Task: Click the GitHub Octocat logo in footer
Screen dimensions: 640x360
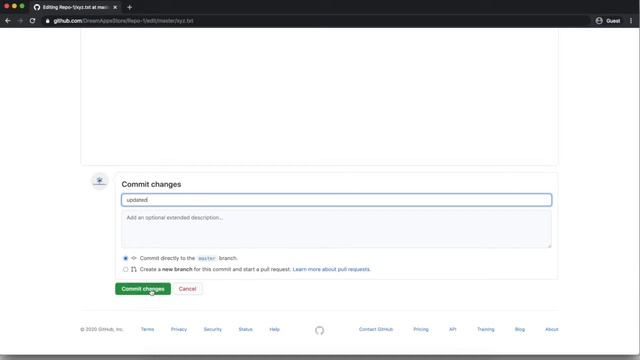Action: [320, 330]
